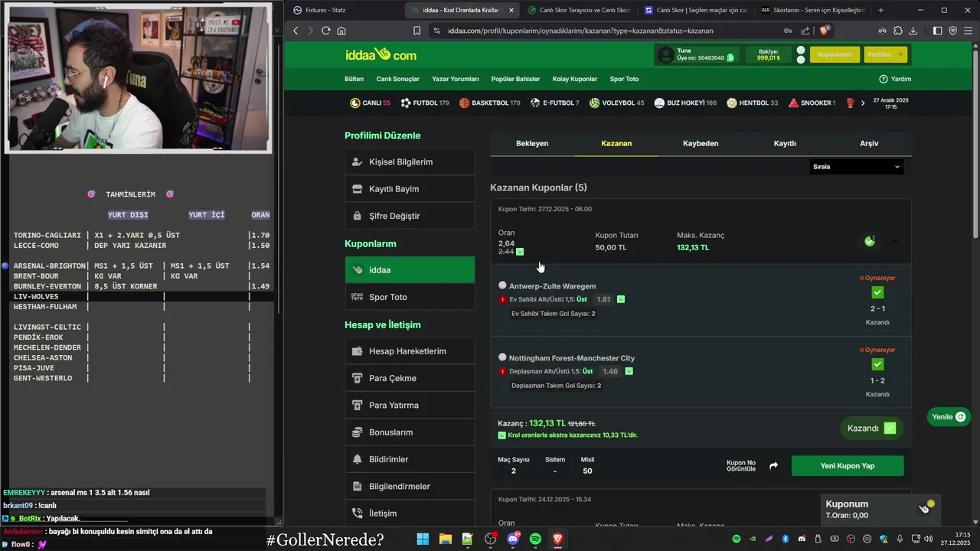Click the browser home icon
The width and height of the screenshot is (980, 551).
(341, 31)
